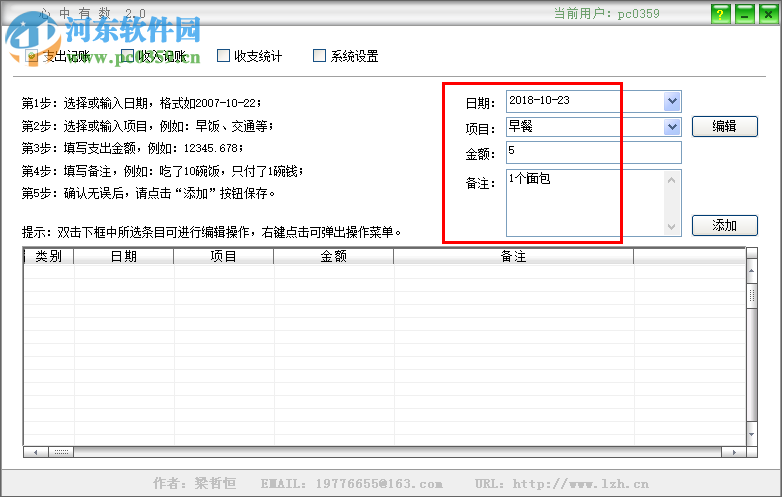Click the 提示 hint line above table
The image size is (782, 497).
point(211,232)
